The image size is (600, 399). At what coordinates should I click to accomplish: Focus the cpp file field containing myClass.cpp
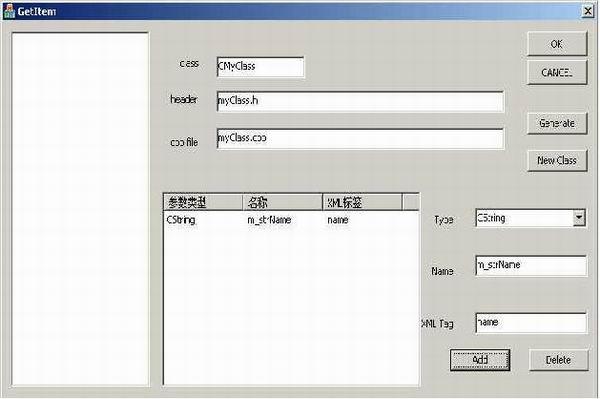click(x=360, y=138)
